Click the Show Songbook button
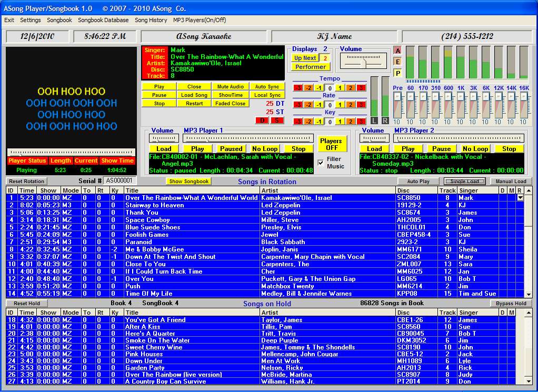 (x=188, y=182)
